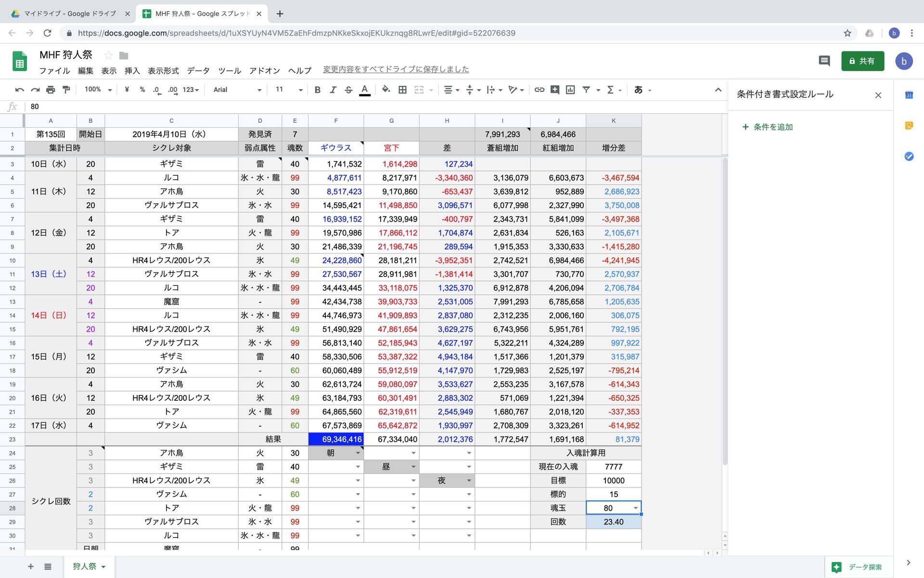The height and width of the screenshot is (578, 924).
Task: Open a new browser tab
Action: (x=280, y=13)
